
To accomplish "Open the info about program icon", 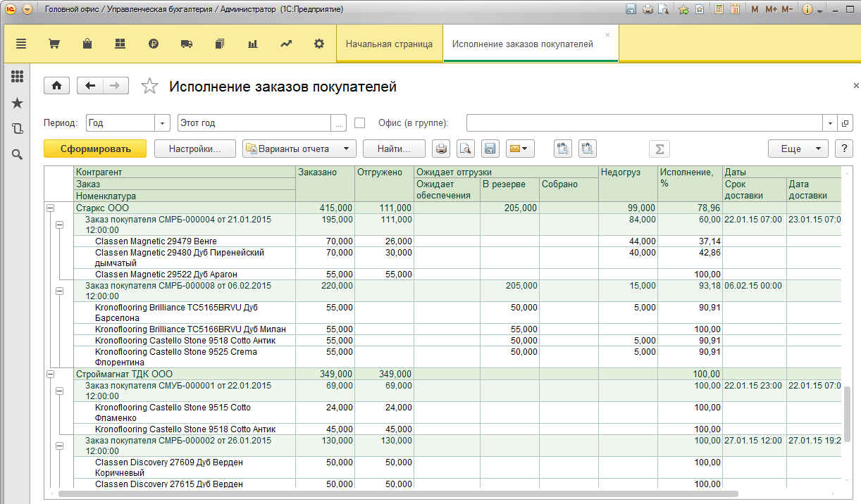I will pos(807,10).
